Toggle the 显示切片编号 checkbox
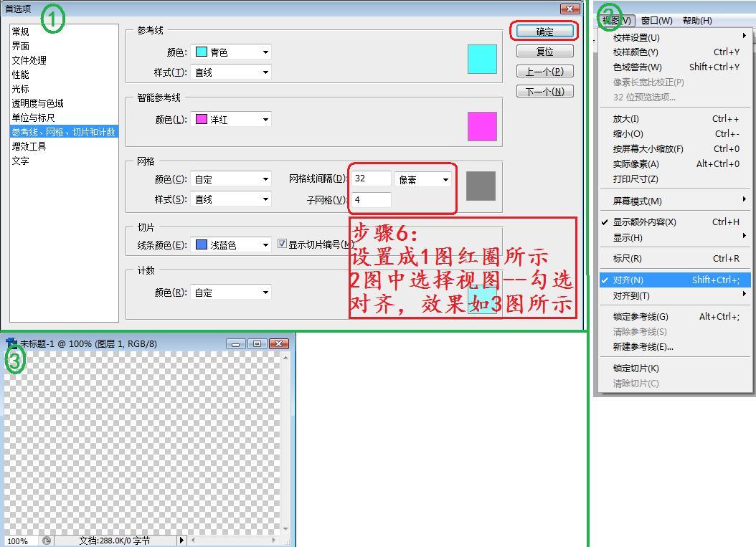Image resolution: width=756 pixels, height=547 pixels. (282, 244)
